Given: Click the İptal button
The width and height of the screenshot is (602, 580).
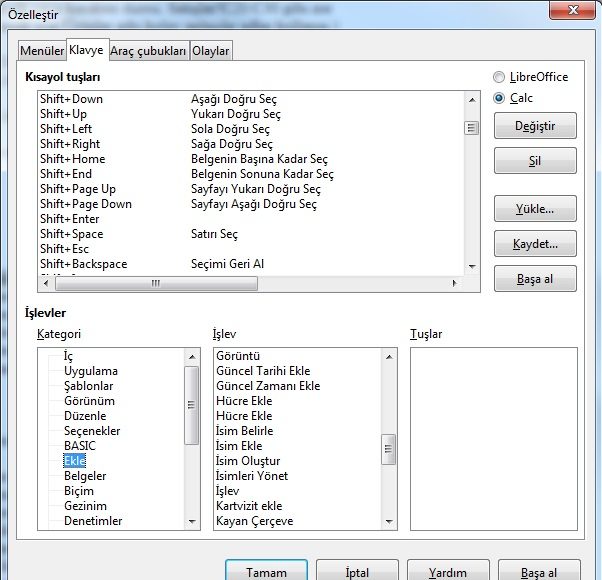Looking at the screenshot, I should [x=357, y=572].
